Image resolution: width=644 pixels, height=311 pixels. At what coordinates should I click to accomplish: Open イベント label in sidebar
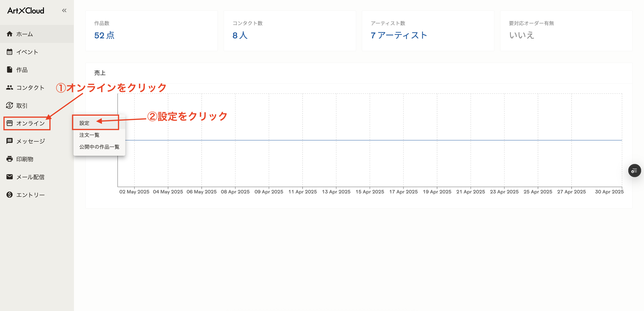[x=27, y=52]
